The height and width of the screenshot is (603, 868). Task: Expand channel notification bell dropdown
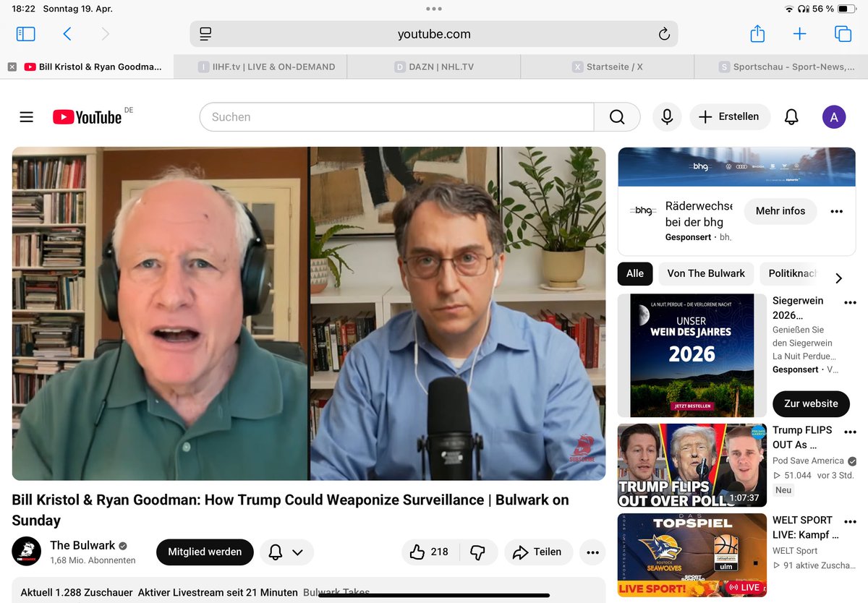(286, 552)
